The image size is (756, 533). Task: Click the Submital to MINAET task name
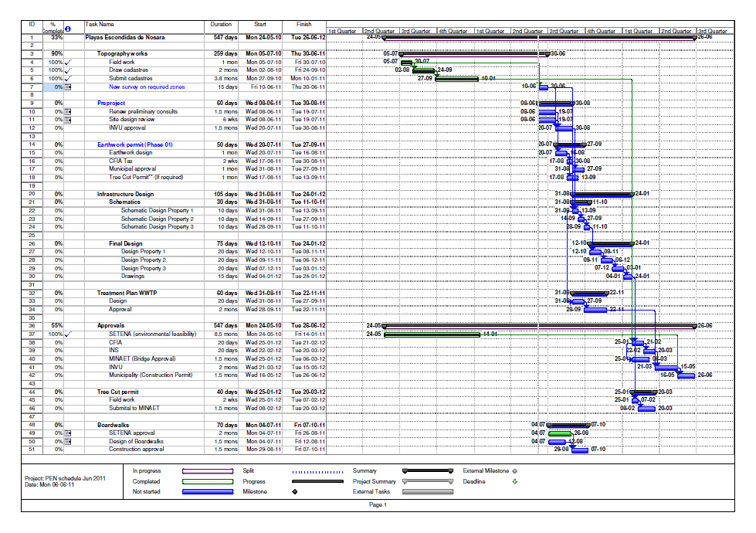coord(134,409)
